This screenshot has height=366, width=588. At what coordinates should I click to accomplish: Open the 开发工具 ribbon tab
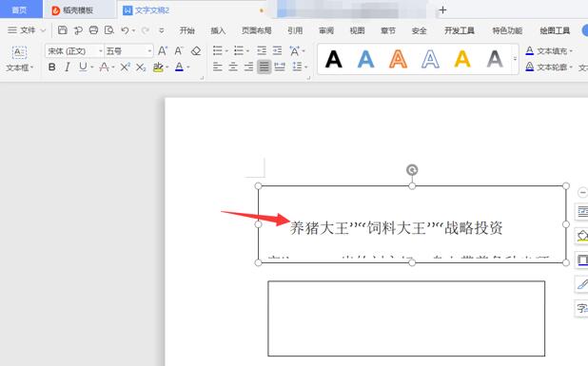pyautogui.click(x=460, y=30)
